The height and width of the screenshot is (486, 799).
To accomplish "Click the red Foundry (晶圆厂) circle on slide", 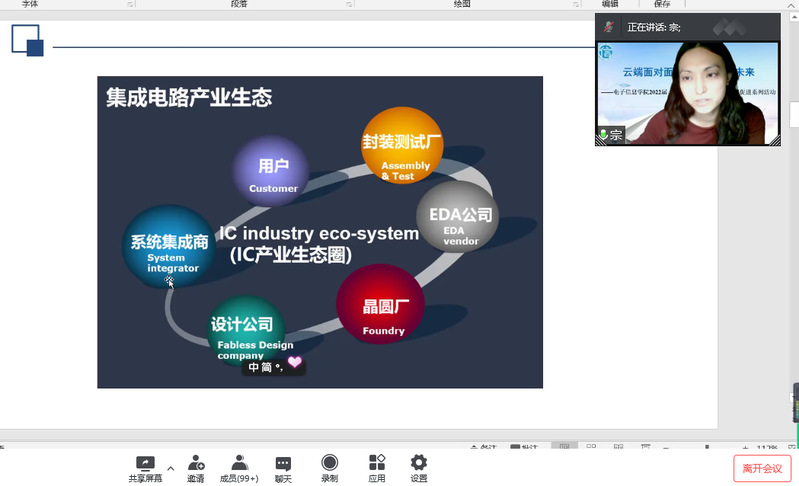I will tap(380, 305).
